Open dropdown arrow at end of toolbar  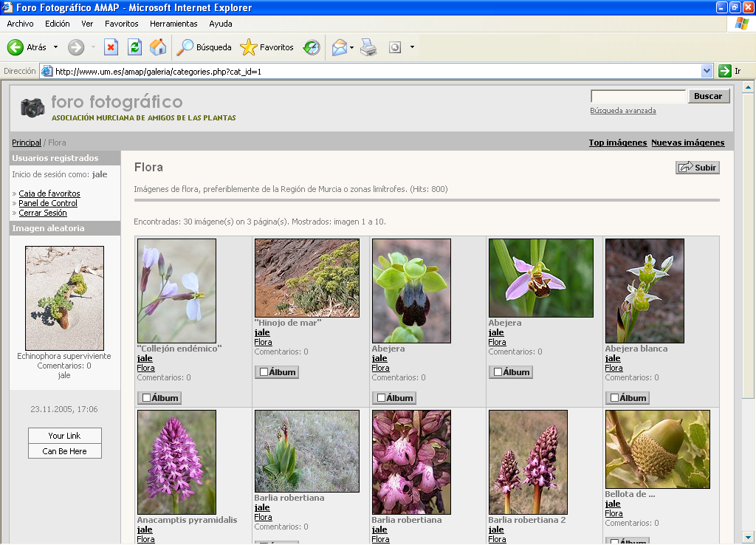click(x=412, y=47)
